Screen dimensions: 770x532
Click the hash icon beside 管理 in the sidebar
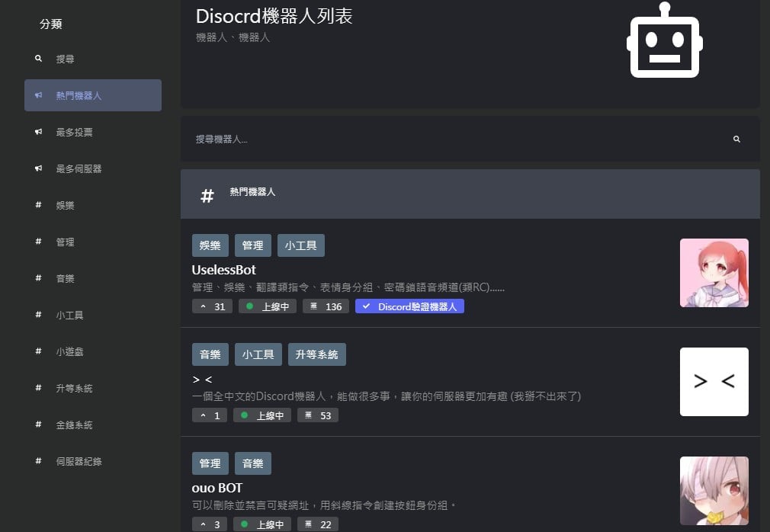click(x=38, y=241)
